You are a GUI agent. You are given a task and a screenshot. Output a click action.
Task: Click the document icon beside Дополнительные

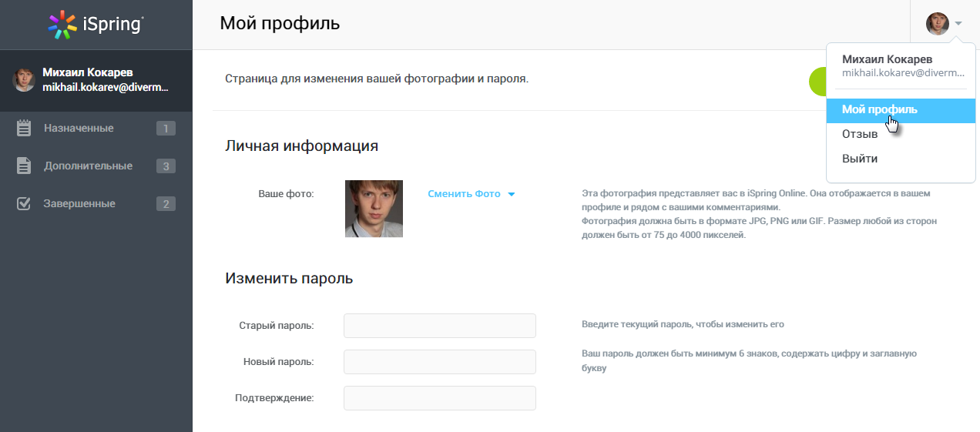pos(24,166)
